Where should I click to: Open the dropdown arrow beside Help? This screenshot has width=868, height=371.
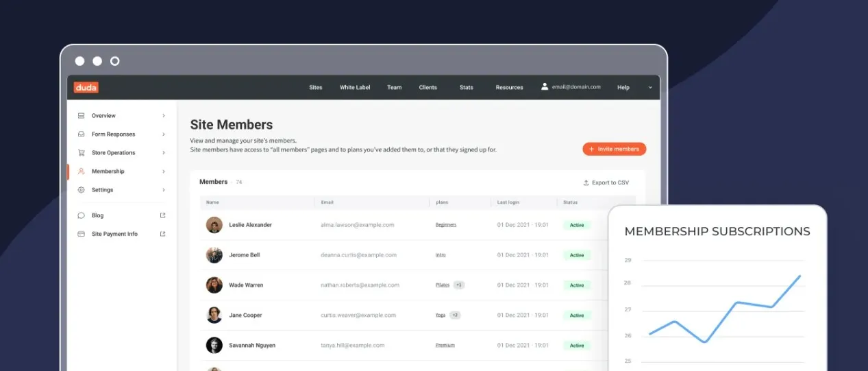pos(650,88)
